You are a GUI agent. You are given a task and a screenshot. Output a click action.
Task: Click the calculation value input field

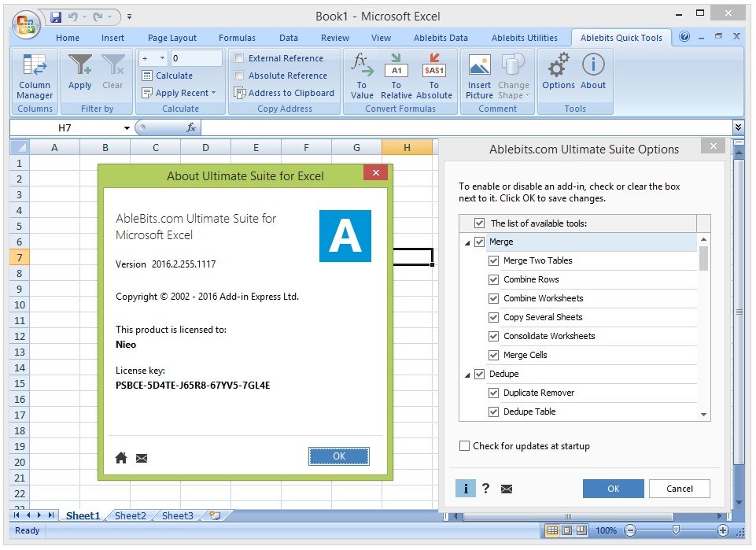coord(196,58)
